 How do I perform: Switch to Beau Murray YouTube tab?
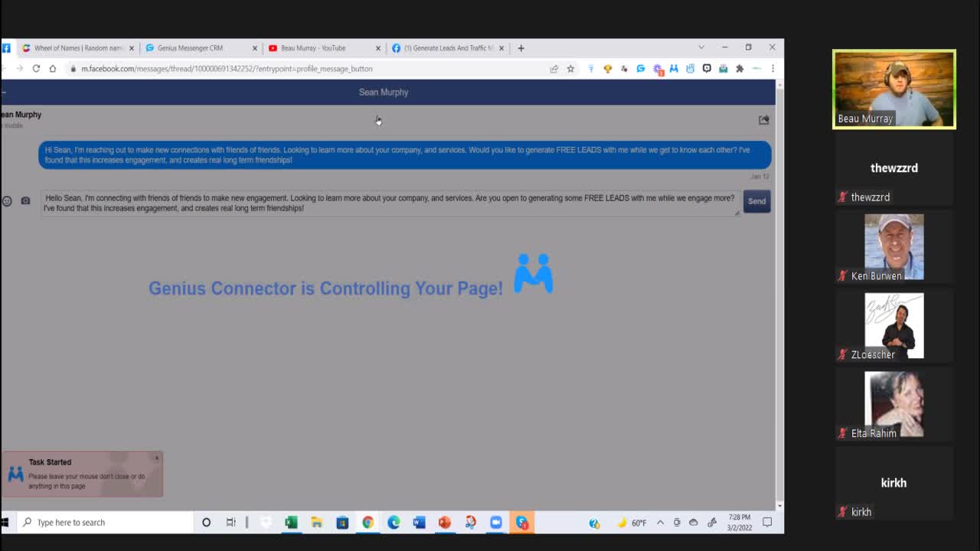[324, 48]
